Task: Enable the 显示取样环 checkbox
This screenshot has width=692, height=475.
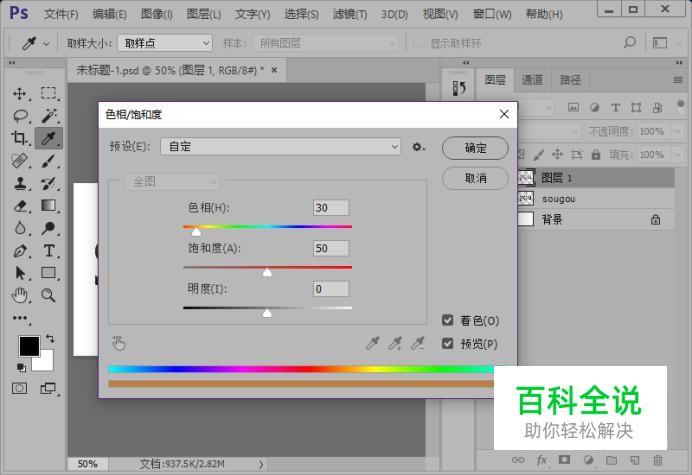Action: [418, 43]
